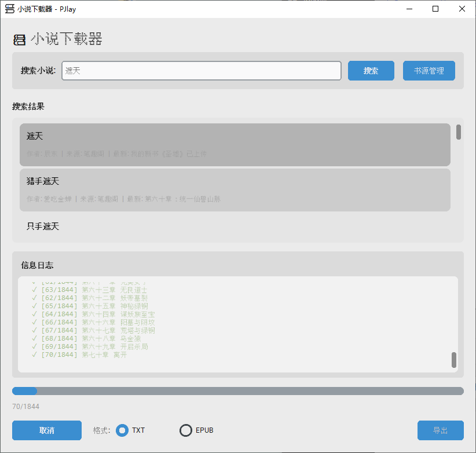Viewport: 476px width, 453px height.
Task: Click the download progress bar
Action: pyautogui.click(x=237, y=391)
